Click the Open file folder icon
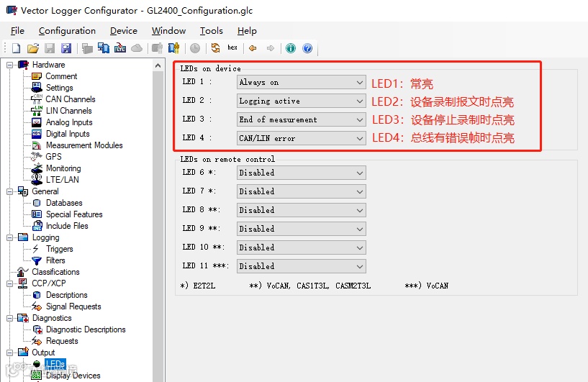Viewport: 588px width, 382px height. 33,48
